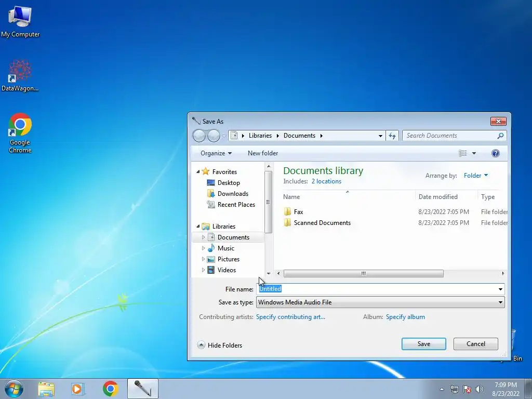Click navigation pane scroll down arrow
532x399 pixels.
[x=269, y=273]
